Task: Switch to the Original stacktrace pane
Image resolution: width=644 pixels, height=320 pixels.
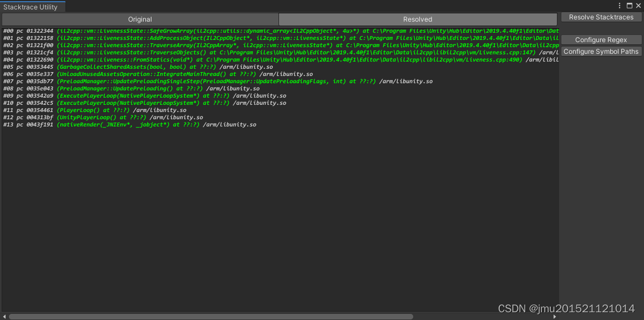Action: coord(140,18)
